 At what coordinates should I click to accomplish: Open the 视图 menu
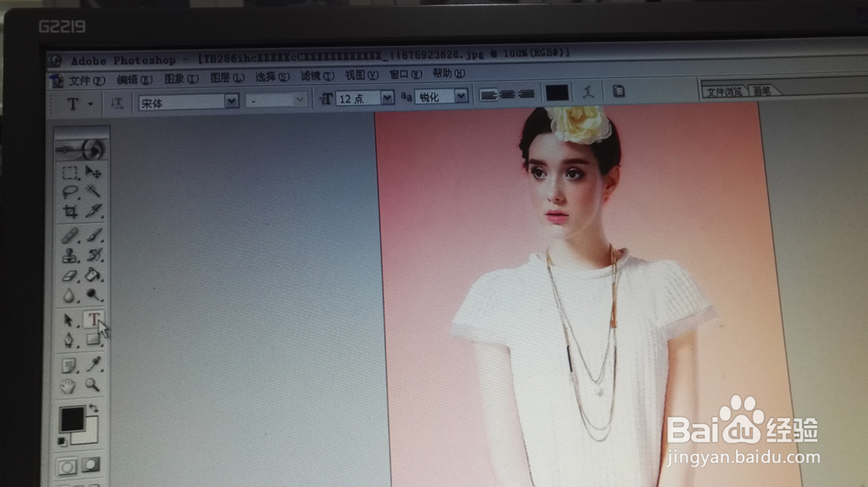click(x=361, y=76)
